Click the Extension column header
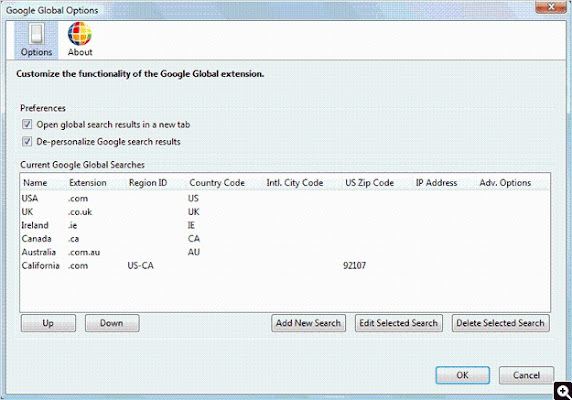Screen dimensions: 572x400 [x=88, y=183]
